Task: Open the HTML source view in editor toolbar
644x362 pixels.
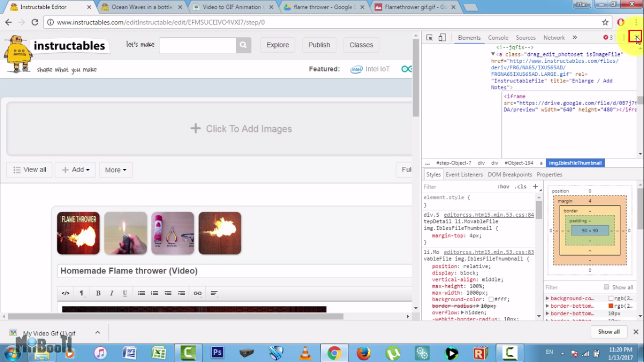Action: 66,293
